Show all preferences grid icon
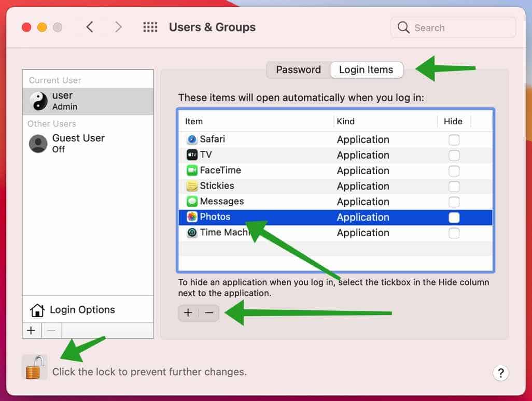Image resolution: width=532 pixels, height=401 pixels. click(x=150, y=27)
